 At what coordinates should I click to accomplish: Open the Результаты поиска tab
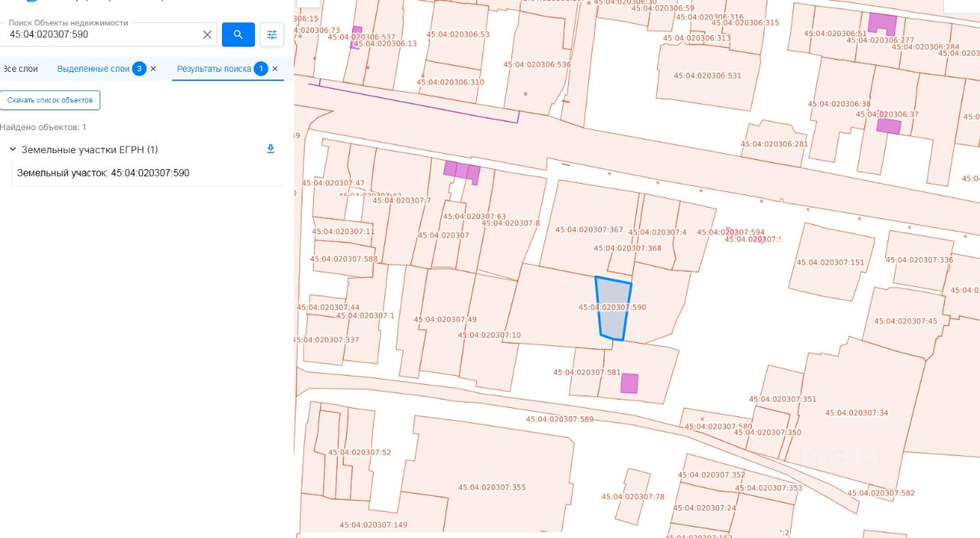point(214,69)
